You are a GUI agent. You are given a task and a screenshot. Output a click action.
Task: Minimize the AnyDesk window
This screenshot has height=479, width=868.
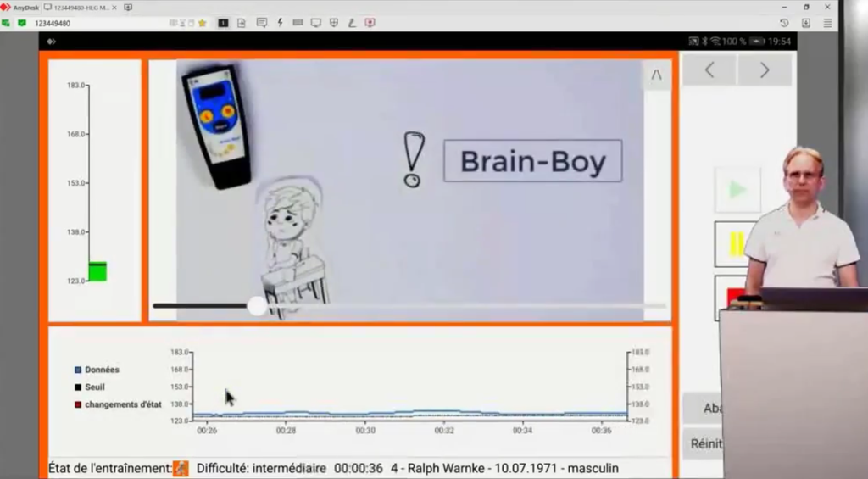(x=784, y=7)
